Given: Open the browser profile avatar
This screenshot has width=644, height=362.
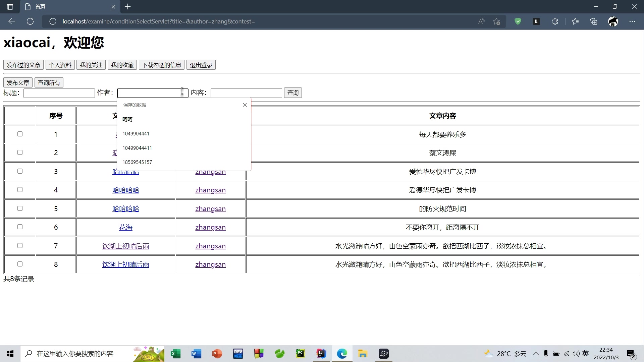Looking at the screenshot, I should 613,21.
